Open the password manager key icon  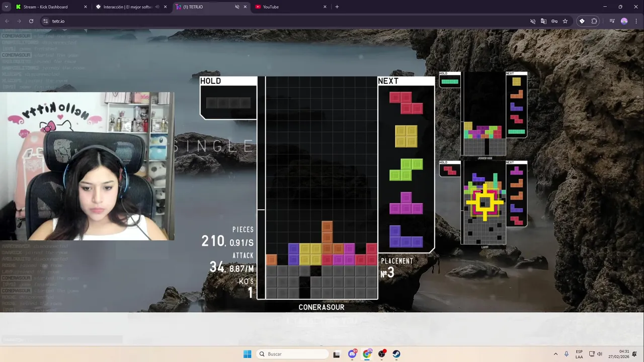point(554,21)
